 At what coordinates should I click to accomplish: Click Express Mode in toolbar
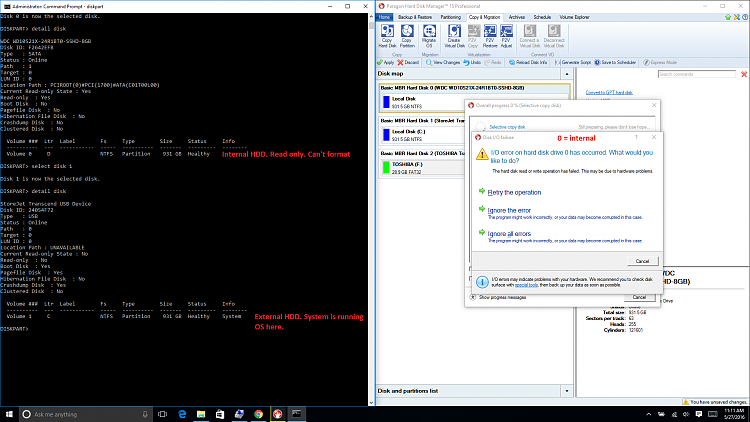coord(660,63)
